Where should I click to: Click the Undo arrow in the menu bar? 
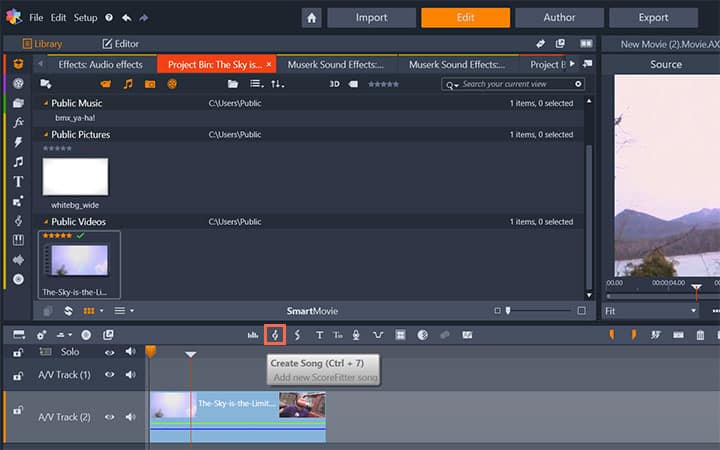point(127,18)
